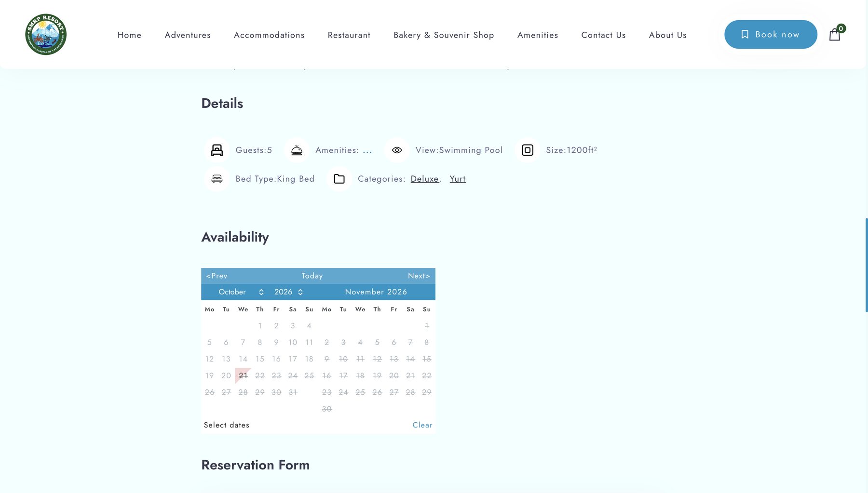868x493 pixels.
Task: Click the 'November 2026' calendar header
Action: coord(376,292)
